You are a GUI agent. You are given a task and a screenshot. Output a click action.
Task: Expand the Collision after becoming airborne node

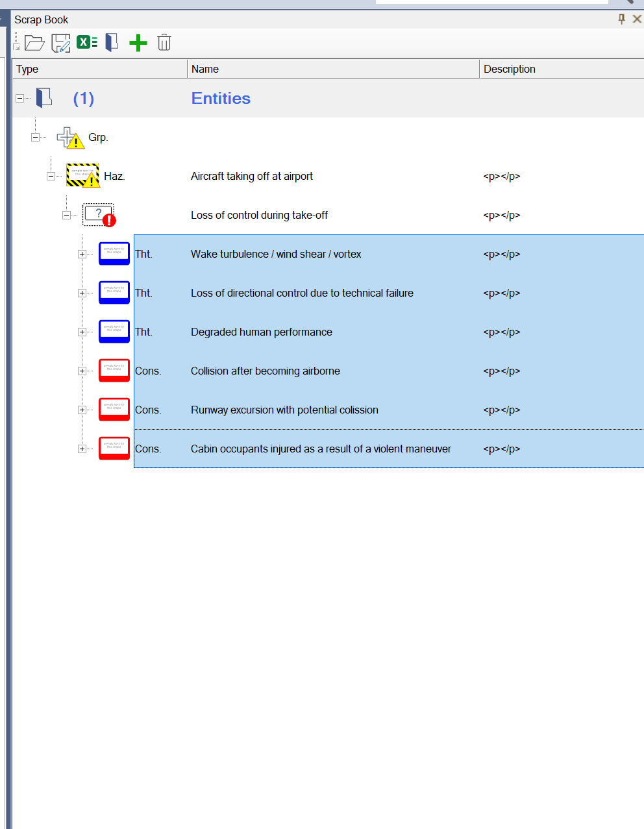(x=82, y=371)
